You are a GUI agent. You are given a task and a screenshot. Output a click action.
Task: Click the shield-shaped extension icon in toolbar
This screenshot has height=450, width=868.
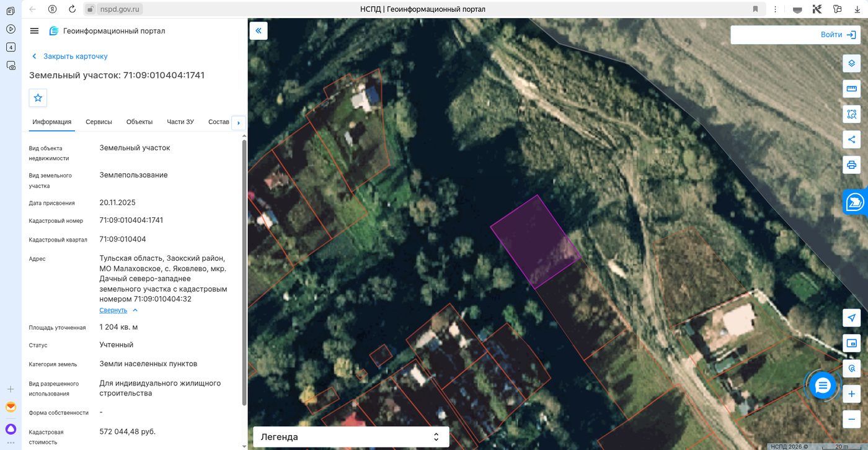797,9
